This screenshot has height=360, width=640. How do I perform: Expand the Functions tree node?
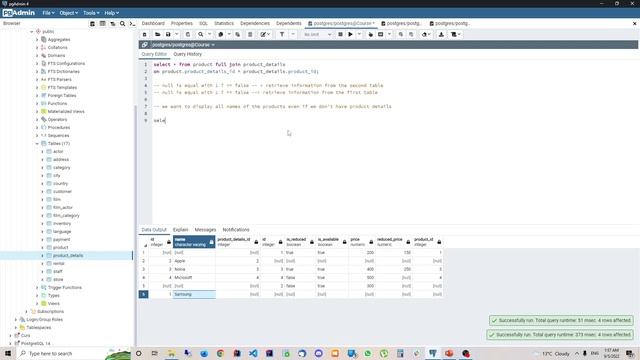(37, 104)
